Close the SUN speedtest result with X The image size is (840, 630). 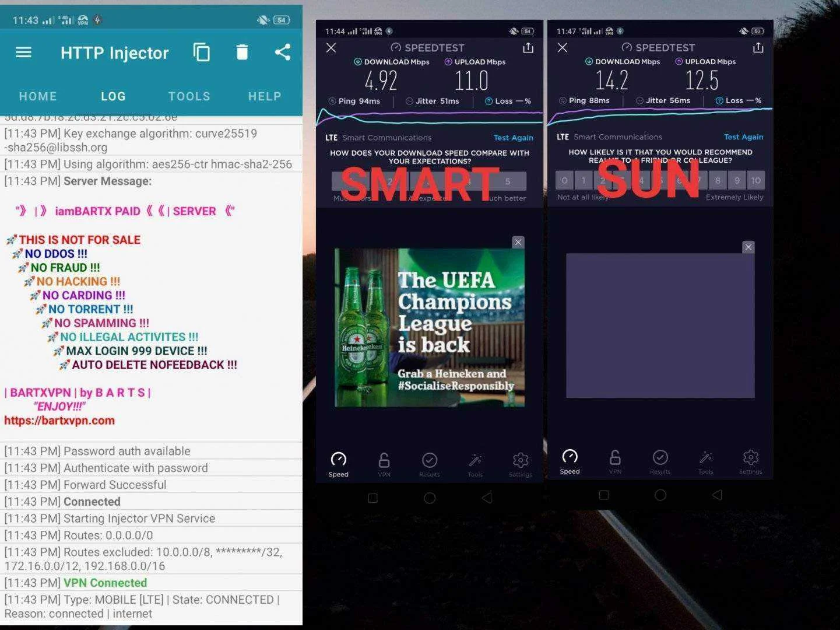(563, 47)
